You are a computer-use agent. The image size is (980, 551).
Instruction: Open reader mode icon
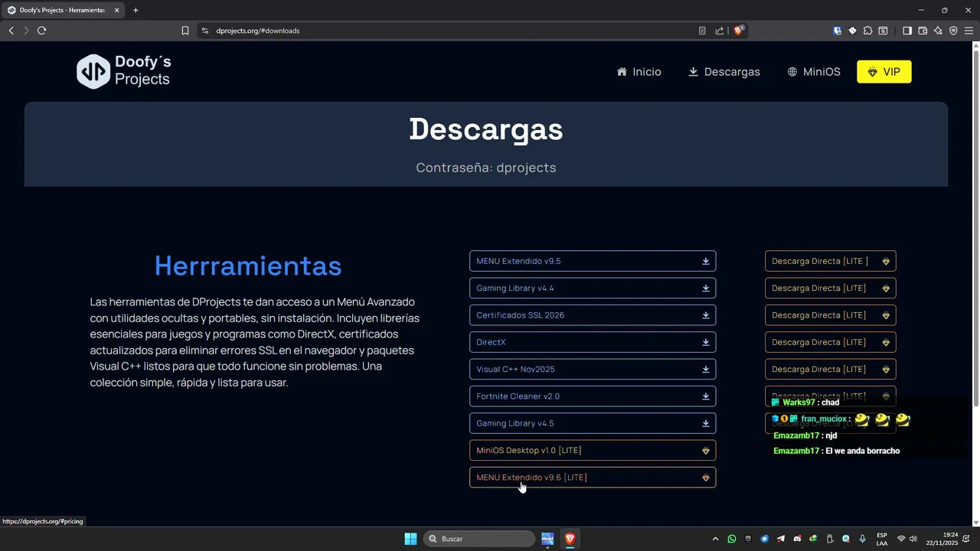tap(702, 31)
